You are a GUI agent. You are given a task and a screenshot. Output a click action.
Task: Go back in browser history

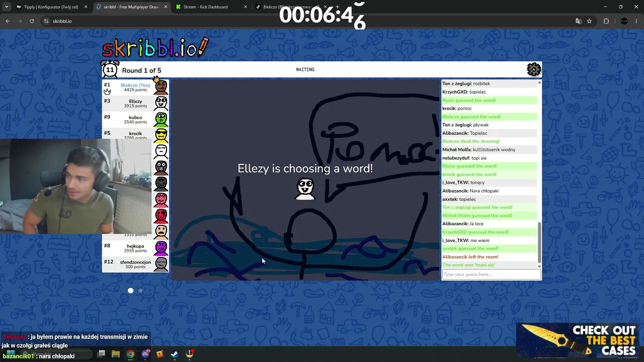pos(8,21)
